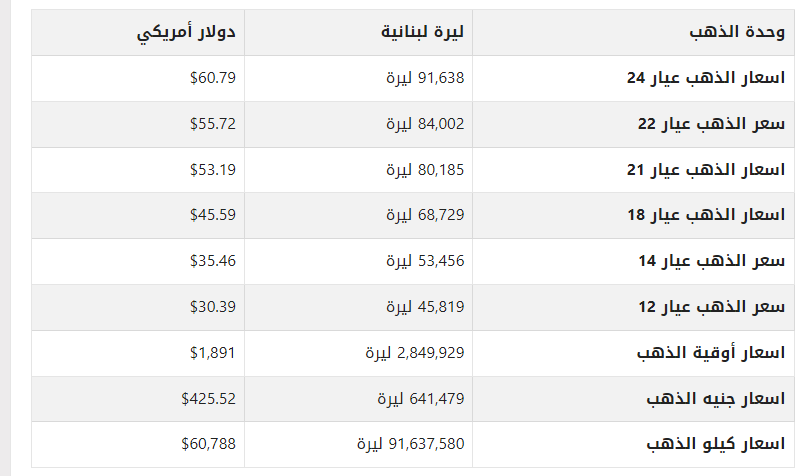Click the $60.79 price cell
The height and width of the screenshot is (476, 806).
point(213,78)
